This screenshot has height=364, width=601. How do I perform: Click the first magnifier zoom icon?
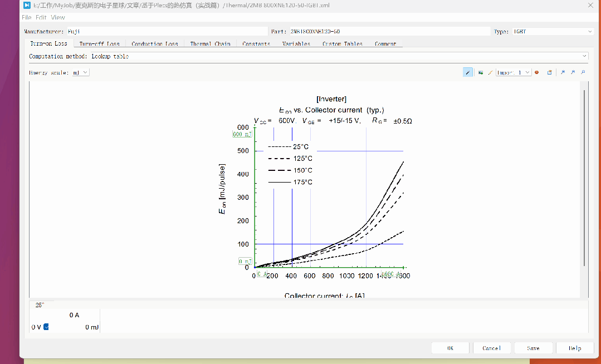563,72
